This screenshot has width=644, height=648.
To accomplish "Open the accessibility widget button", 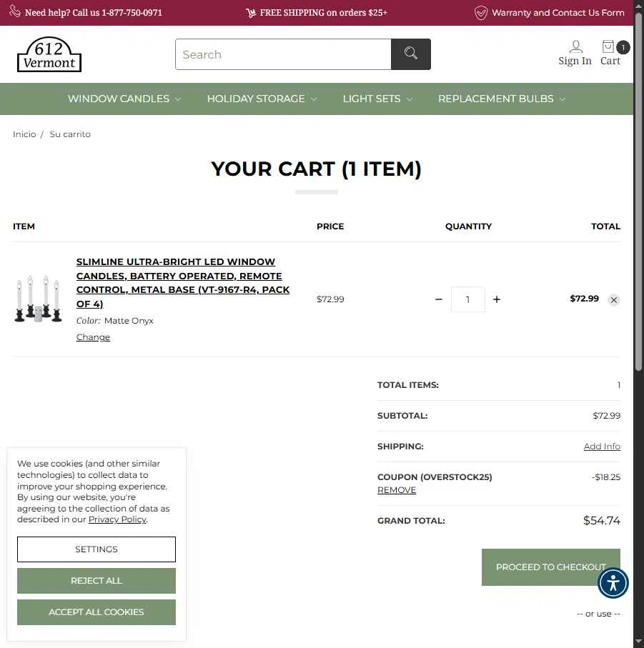I will 613,583.
